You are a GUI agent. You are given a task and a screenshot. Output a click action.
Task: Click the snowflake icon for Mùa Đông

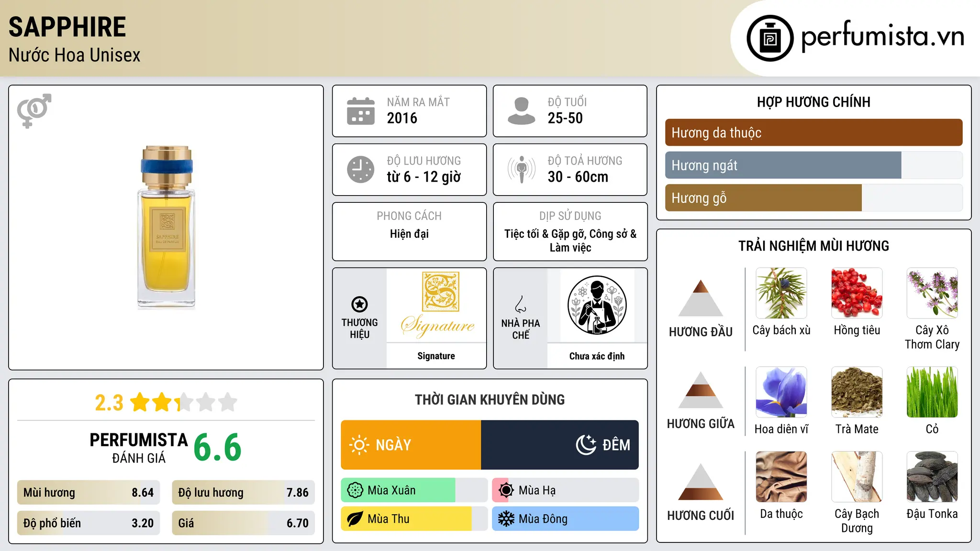[506, 519]
